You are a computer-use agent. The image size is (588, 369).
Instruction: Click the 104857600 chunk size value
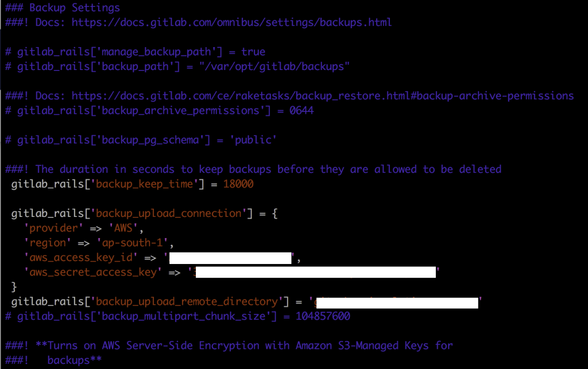click(323, 316)
